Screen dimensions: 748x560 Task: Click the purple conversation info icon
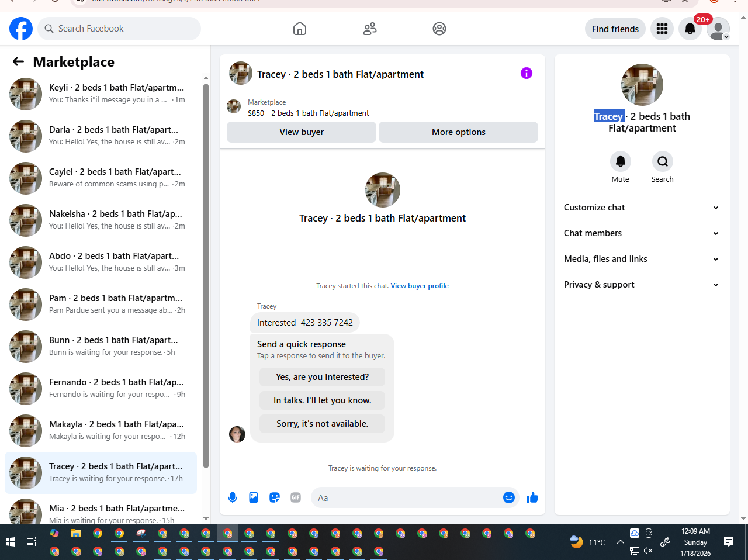[x=527, y=73]
